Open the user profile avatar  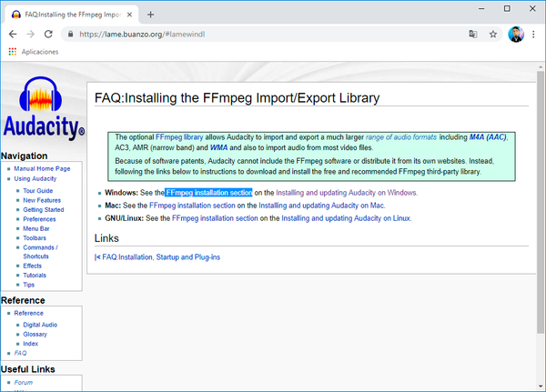tap(516, 35)
